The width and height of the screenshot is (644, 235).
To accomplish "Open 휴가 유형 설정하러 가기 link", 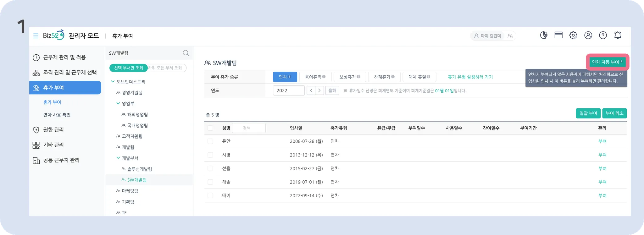I will [x=470, y=77].
